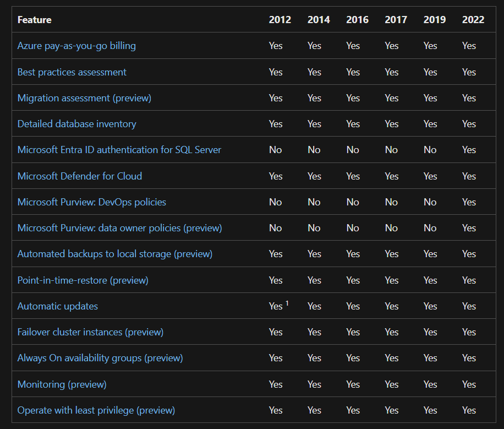
Task: Open Failover cluster instances (preview) link
Action: pyautogui.click(x=90, y=332)
